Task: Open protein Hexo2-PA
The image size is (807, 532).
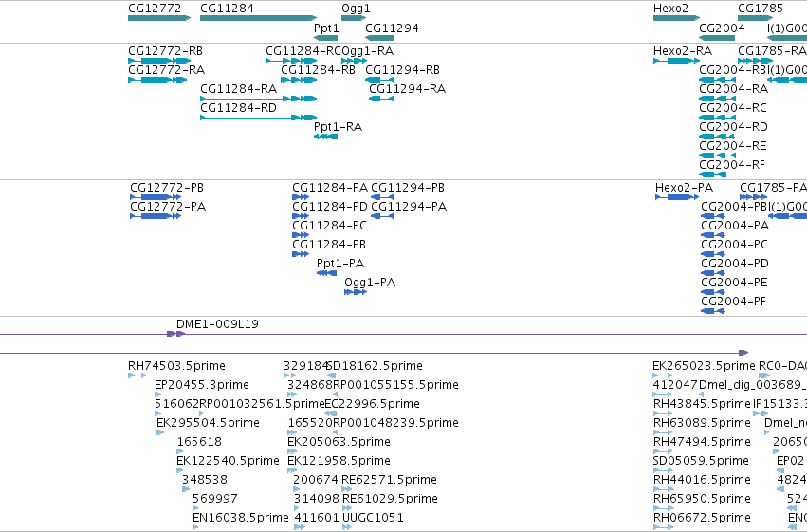Action: coord(677,197)
